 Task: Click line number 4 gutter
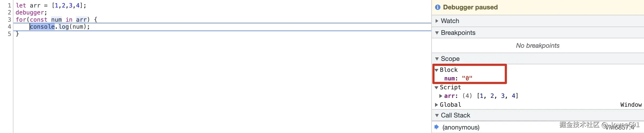coord(9,27)
